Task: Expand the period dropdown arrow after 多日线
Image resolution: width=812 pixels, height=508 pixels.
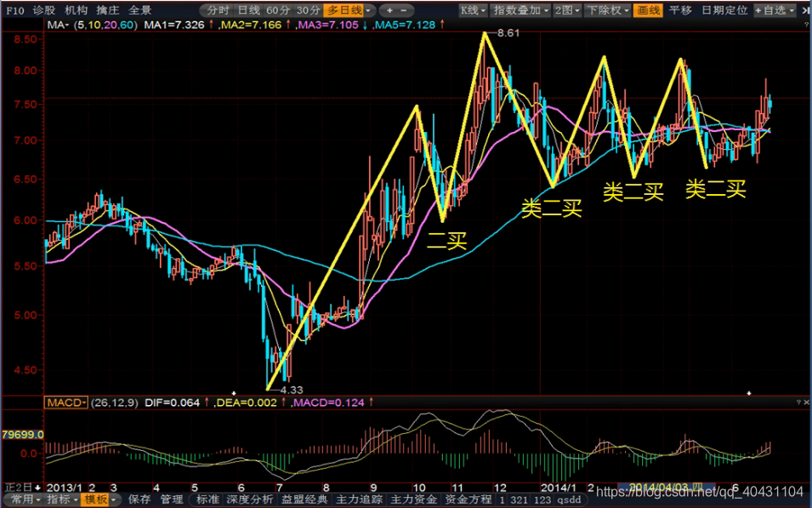Action: [368, 10]
